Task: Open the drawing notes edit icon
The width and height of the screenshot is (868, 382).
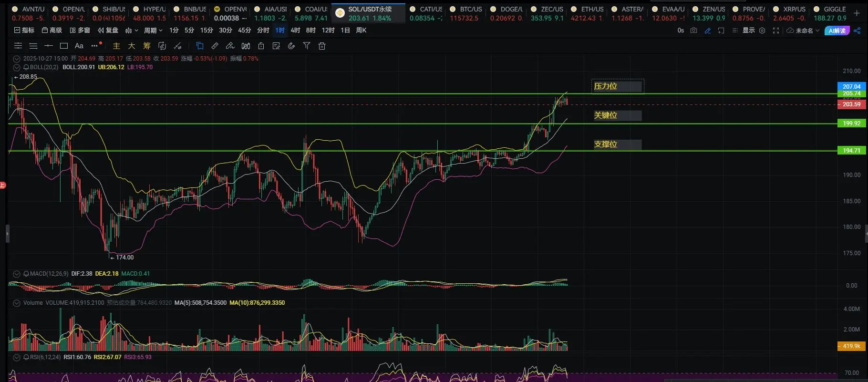Action: point(276,46)
